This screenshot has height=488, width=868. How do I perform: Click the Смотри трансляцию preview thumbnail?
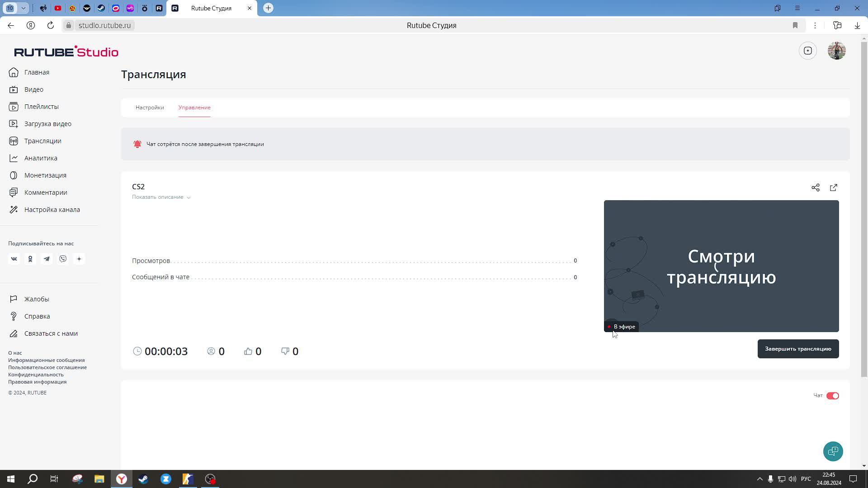[x=721, y=266]
